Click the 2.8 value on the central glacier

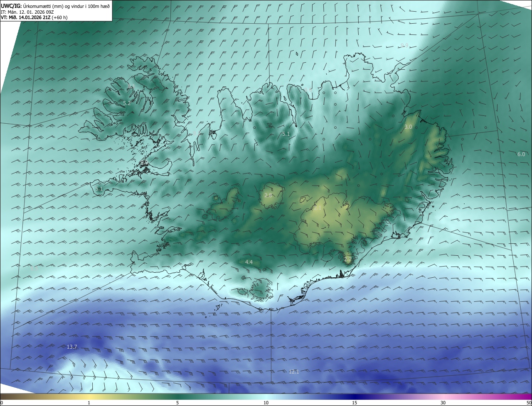point(268,195)
